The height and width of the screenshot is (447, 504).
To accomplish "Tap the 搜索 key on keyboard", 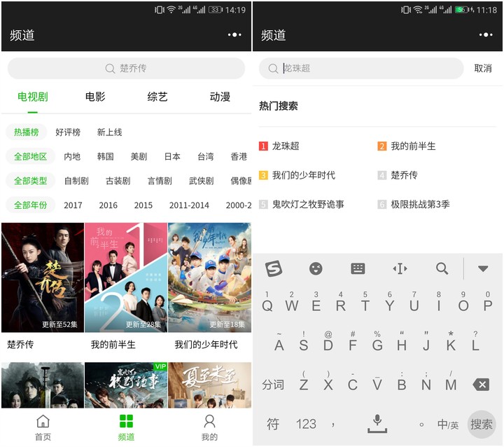I will [481, 424].
